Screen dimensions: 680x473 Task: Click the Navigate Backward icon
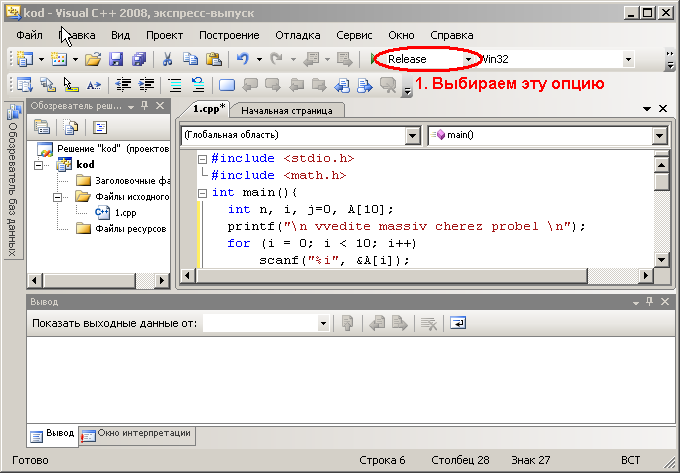pos(311,59)
